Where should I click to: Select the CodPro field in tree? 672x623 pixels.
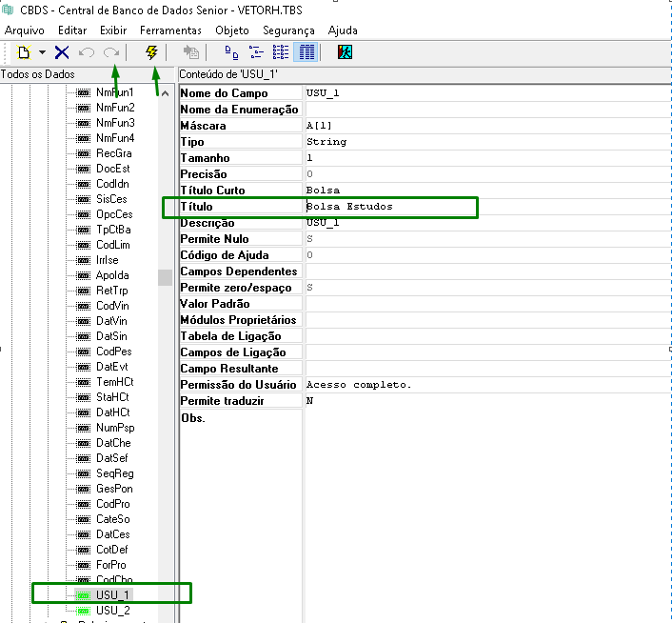[x=112, y=504]
